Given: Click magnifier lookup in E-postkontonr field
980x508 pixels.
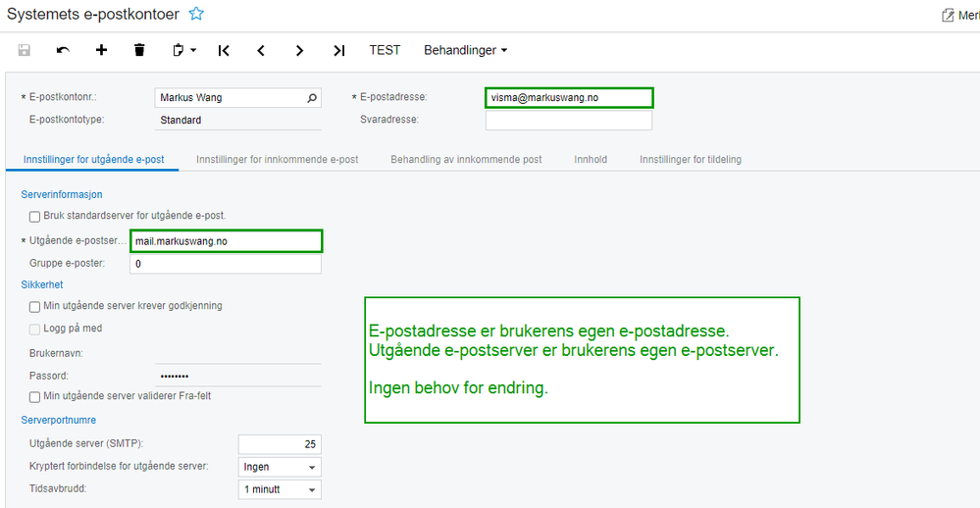Looking at the screenshot, I should click(x=312, y=97).
